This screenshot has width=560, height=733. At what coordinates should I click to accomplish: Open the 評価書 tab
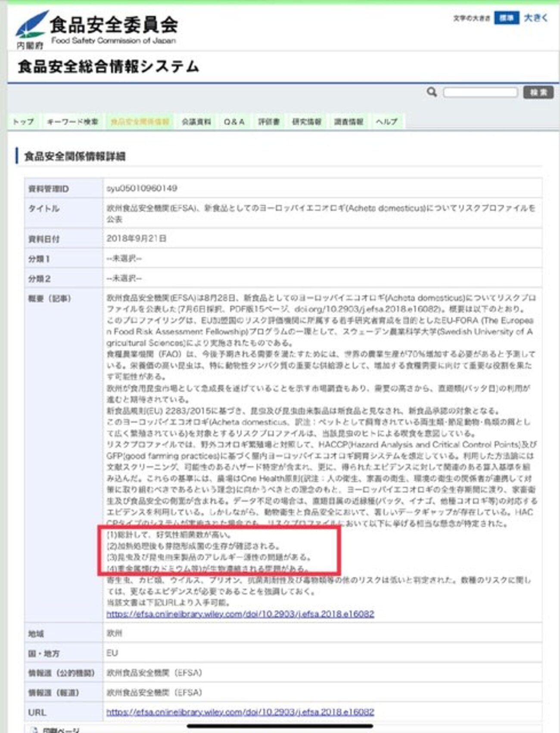(269, 122)
